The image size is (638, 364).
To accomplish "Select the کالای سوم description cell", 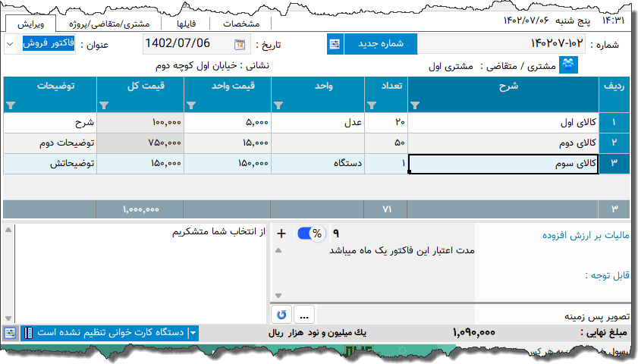I will 503,164.
